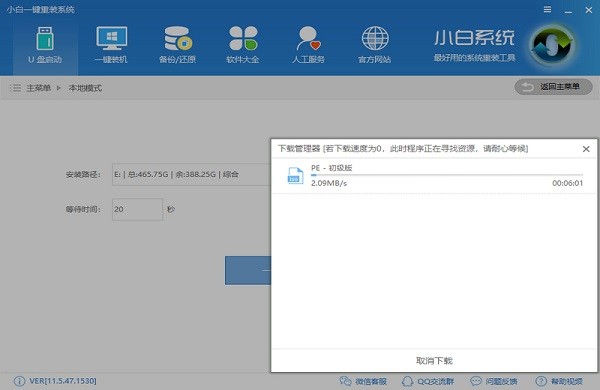Open the 一键装机 tab
This screenshot has height=390, width=600.
111,45
